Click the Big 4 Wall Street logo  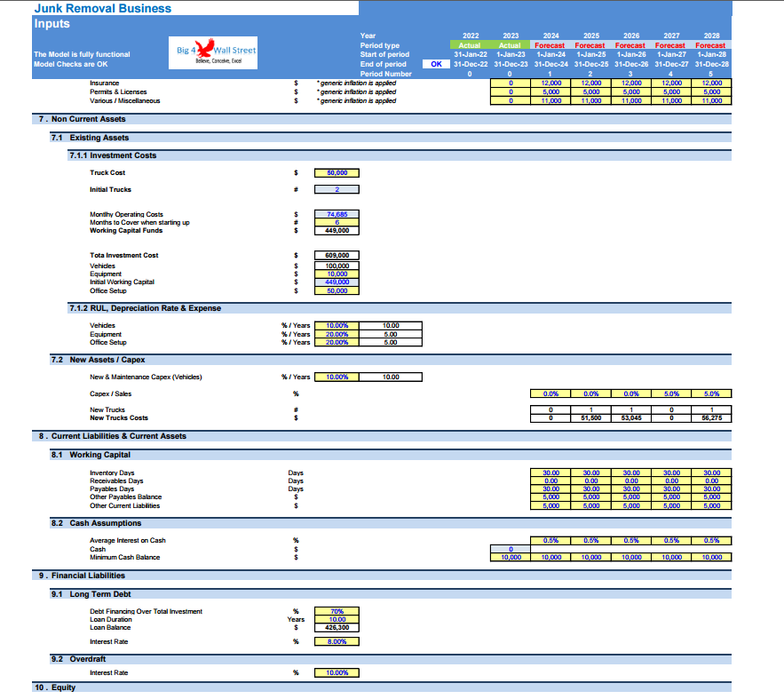213,52
